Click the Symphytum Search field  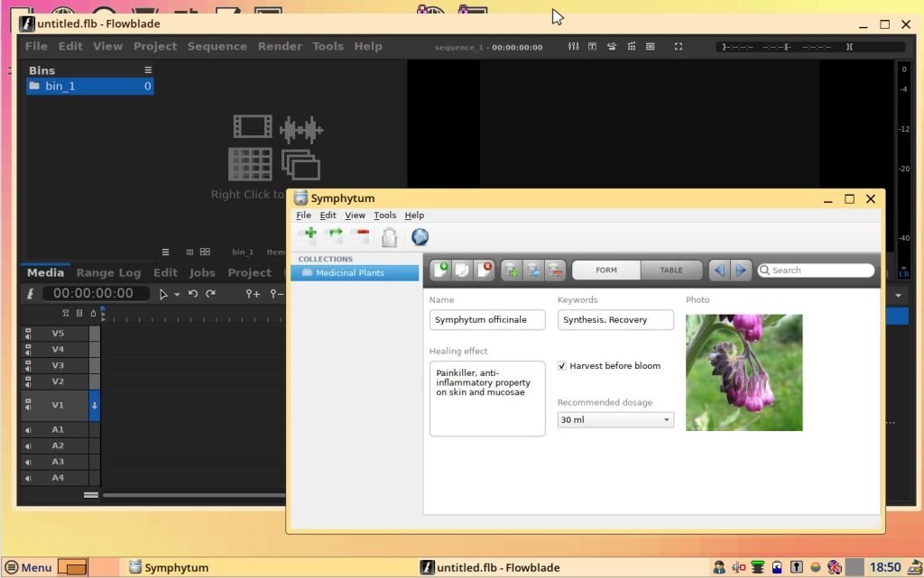[x=816, y=271]
